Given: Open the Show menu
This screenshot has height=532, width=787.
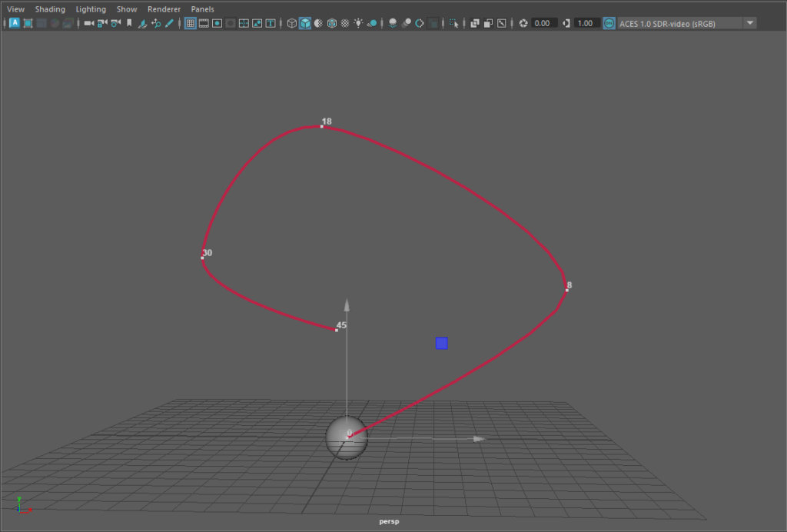Looking at the screenshot, I should (127, 9).
